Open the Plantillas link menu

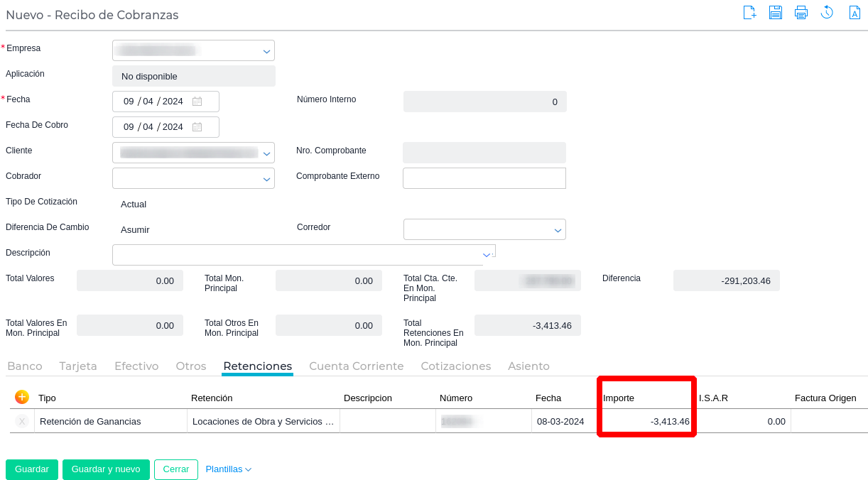[228, 469]
